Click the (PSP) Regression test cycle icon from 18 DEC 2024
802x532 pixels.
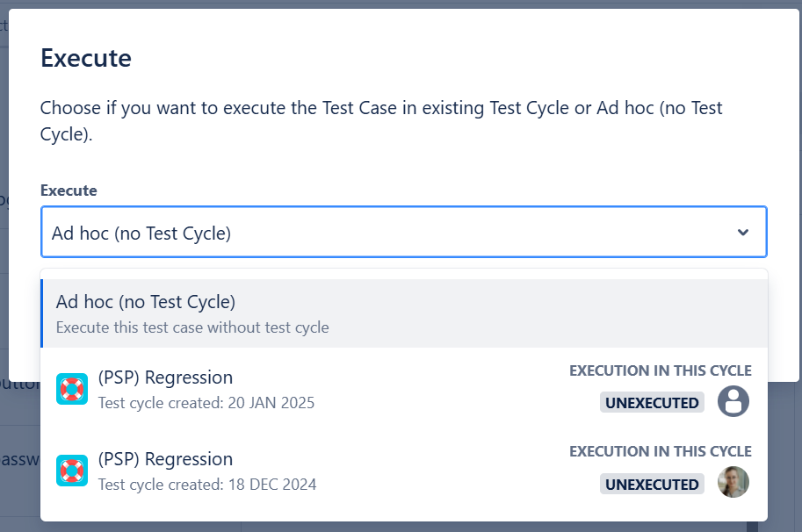pyautogui.click(x=71, y=471)
